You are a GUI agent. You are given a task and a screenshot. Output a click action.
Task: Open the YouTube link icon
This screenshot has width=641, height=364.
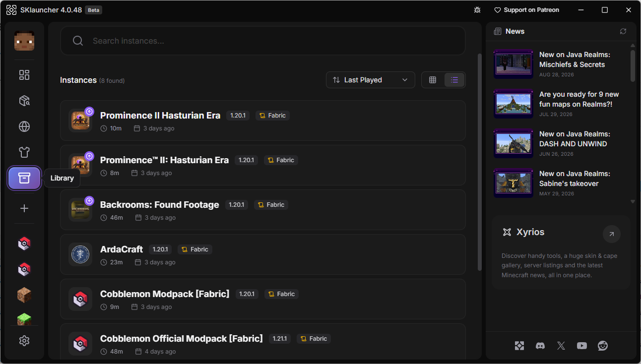point(582,346)
